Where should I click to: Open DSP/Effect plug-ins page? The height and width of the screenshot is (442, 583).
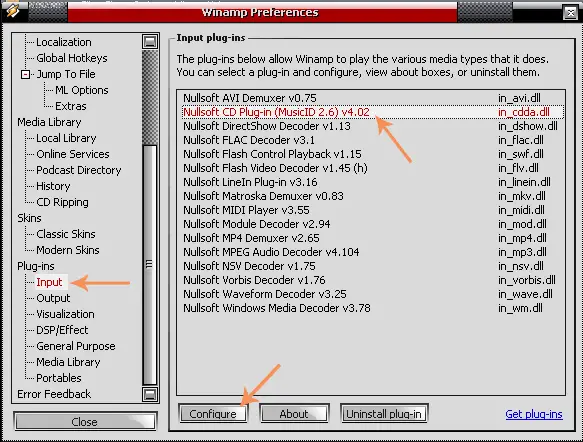(x=62, y=330)
